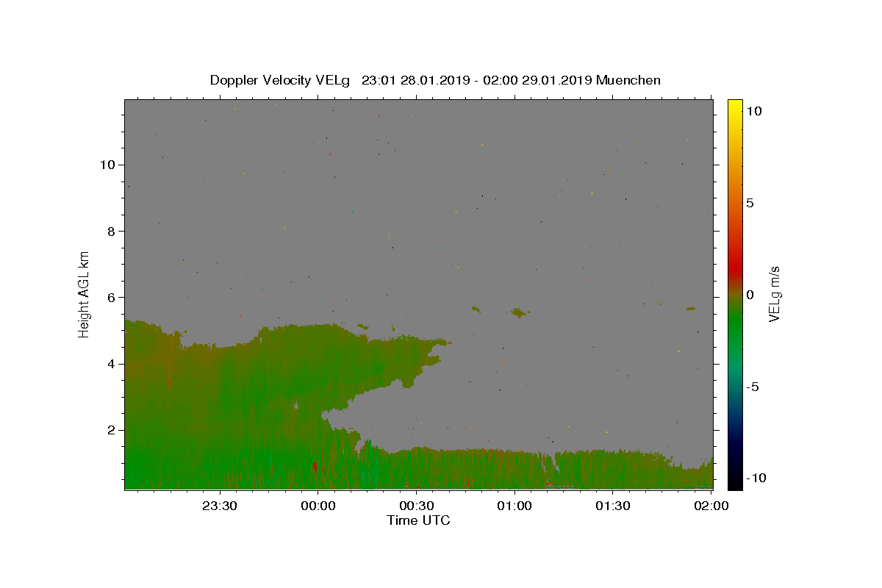
Task: Click the colorbar tick label '5'
Action: 750,203
